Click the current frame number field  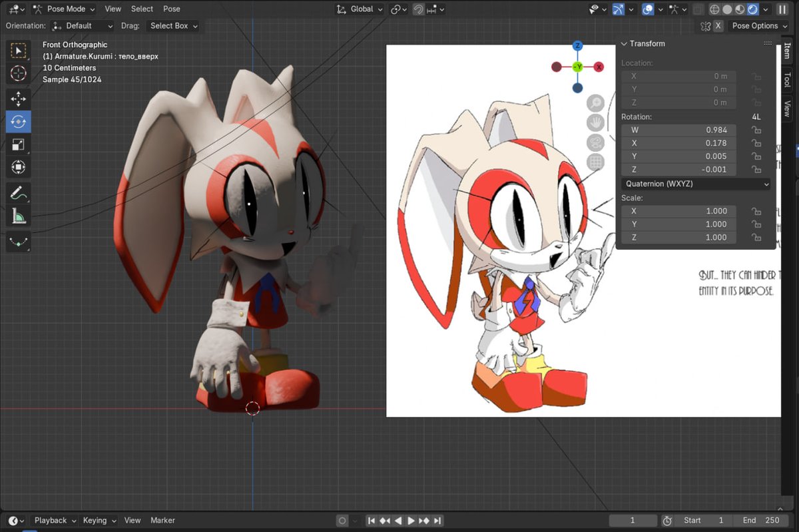coord(633,521)
